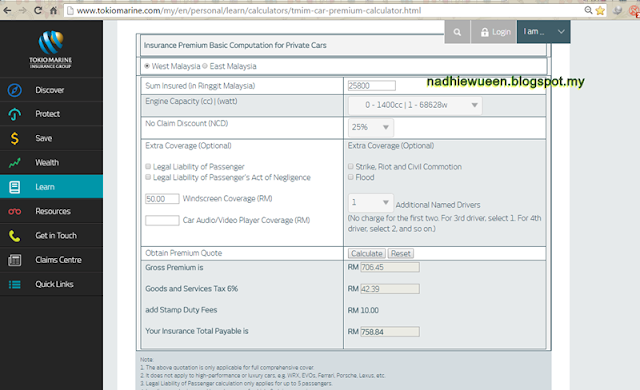Click the browser forward arrow
Screen dimensions: 640x390
point(22,11)
